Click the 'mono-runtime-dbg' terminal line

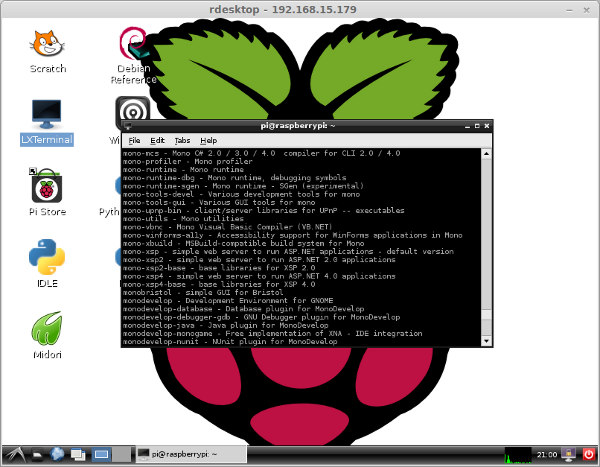[x=234, y=178]
